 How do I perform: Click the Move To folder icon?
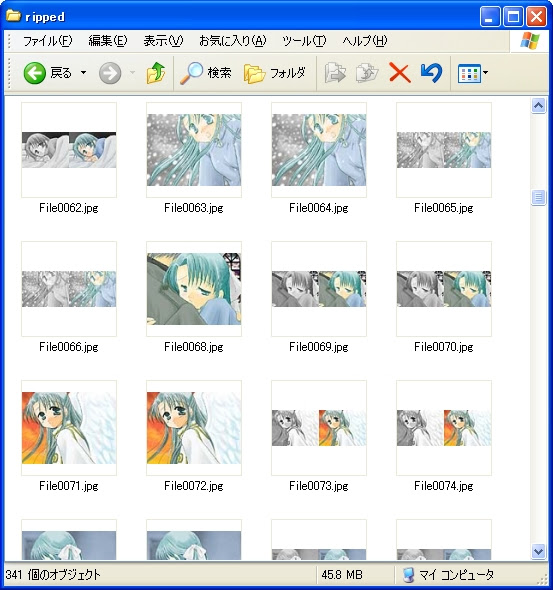(335, 73)
